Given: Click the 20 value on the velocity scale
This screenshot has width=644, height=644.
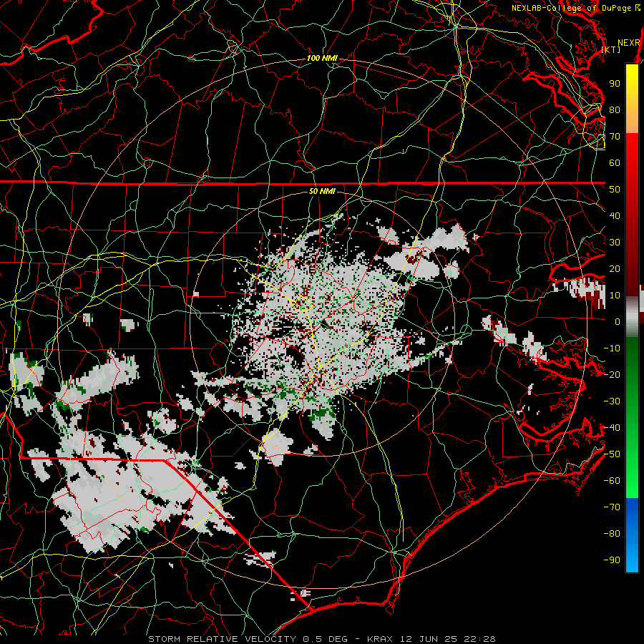Looking at the screenshot, I should point(615,269).
